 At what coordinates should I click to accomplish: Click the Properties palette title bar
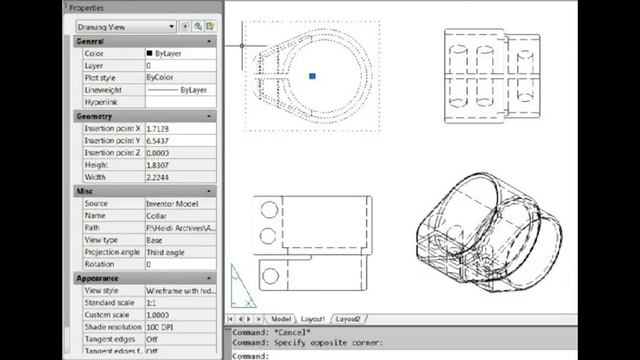click(143, 7)
